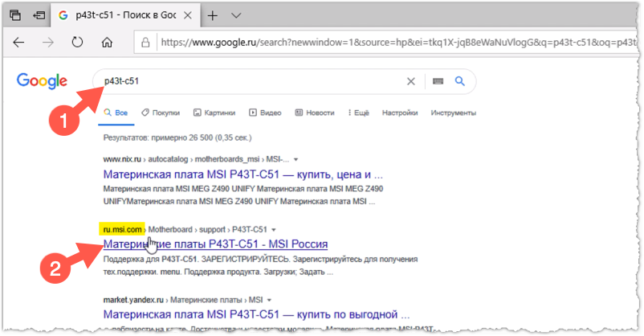The image size is (644, 336).
Task: Show tab previews chevron
Action: [x=236, y=15]
